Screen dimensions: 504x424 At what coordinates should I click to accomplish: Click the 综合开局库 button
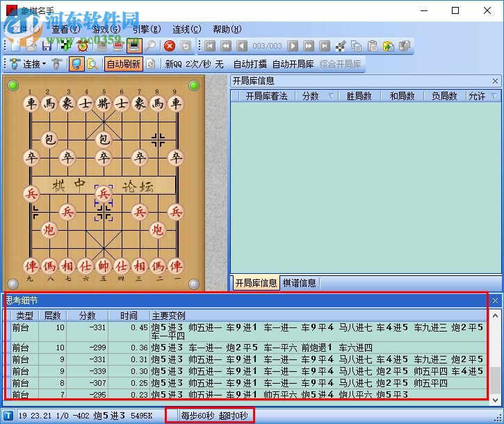coord(340,64)
